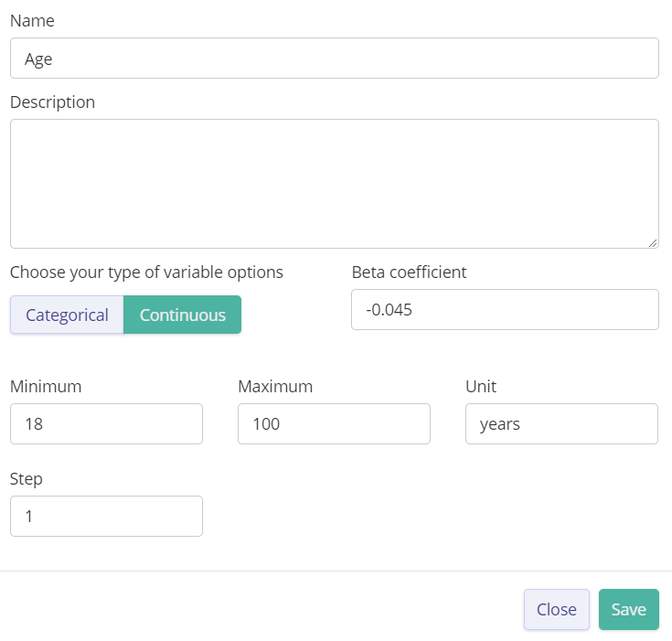The width and height of the screenshot is (672, 641).
Task: Click the 'Step' label above its field
Action: click(x=27, y=478)
